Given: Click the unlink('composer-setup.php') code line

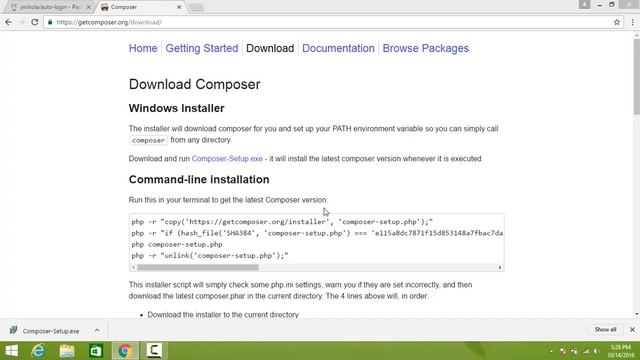Looking at the screenshot, I should [210, 256].
